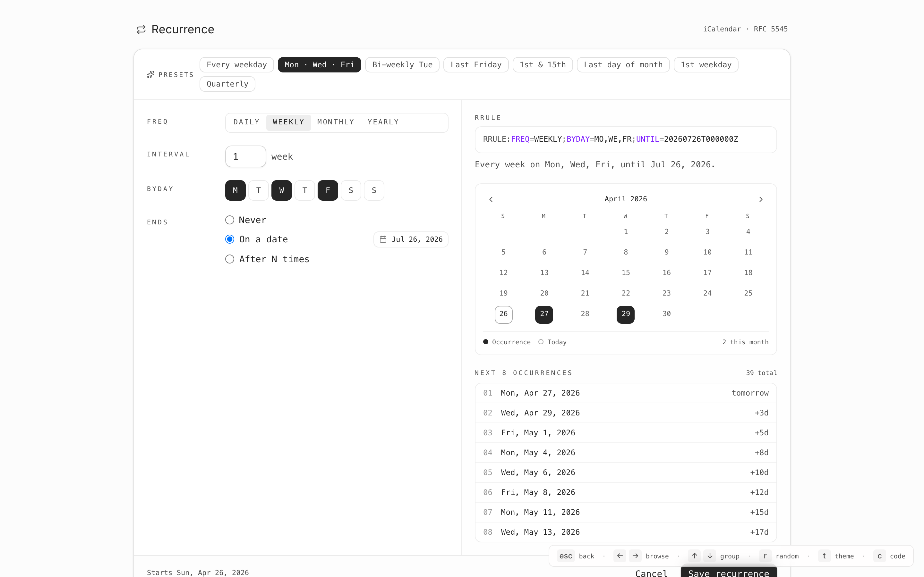
Task: Select April 29 occurrence in calendar
Action: click(625, 314)
